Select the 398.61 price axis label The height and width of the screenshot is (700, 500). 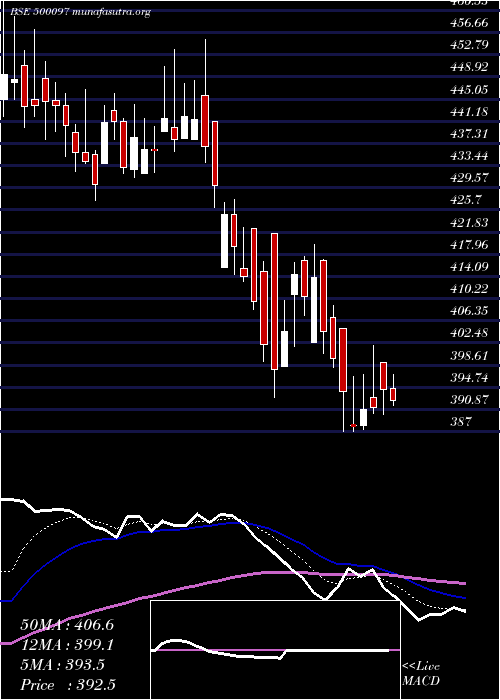click(468, 355)
